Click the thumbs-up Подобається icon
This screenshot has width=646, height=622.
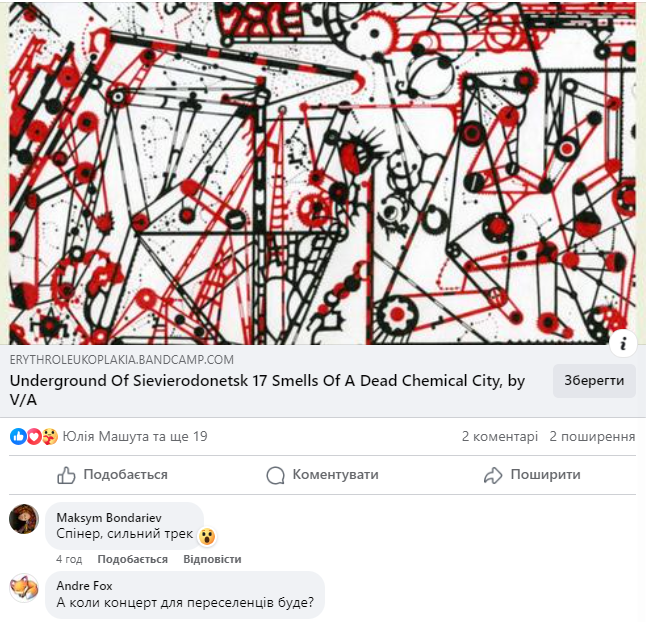click(x=66, y=475)
